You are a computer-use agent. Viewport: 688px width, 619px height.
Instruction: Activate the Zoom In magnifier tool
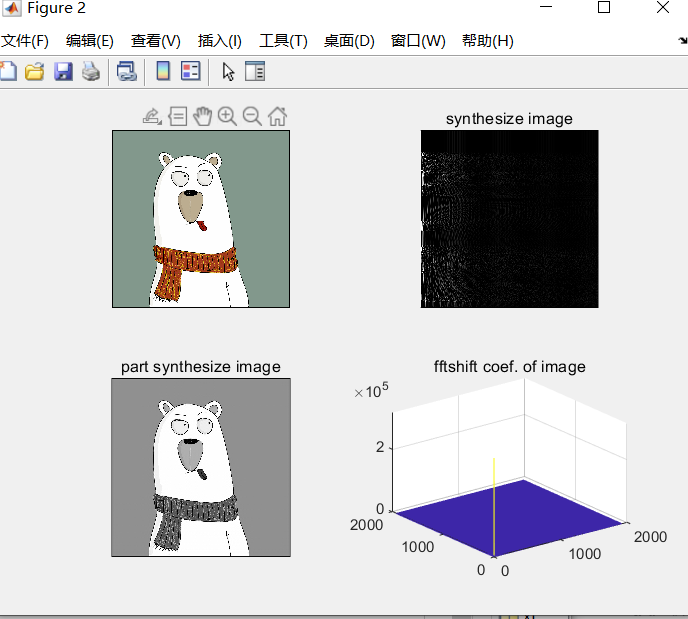click(227, 117)
